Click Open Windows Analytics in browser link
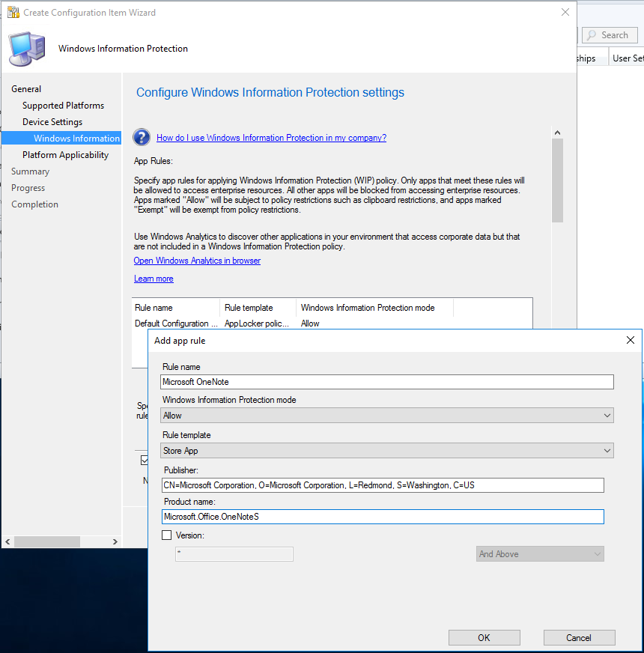 197,261
